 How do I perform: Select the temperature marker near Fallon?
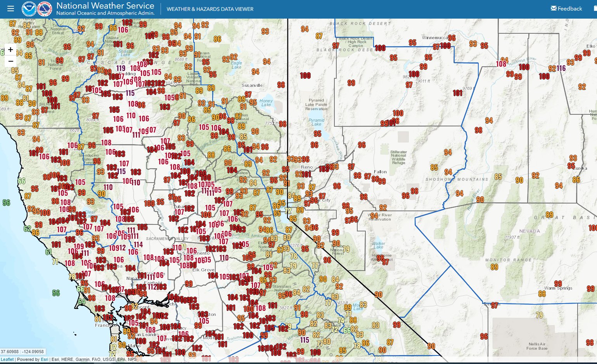[375, 179]
